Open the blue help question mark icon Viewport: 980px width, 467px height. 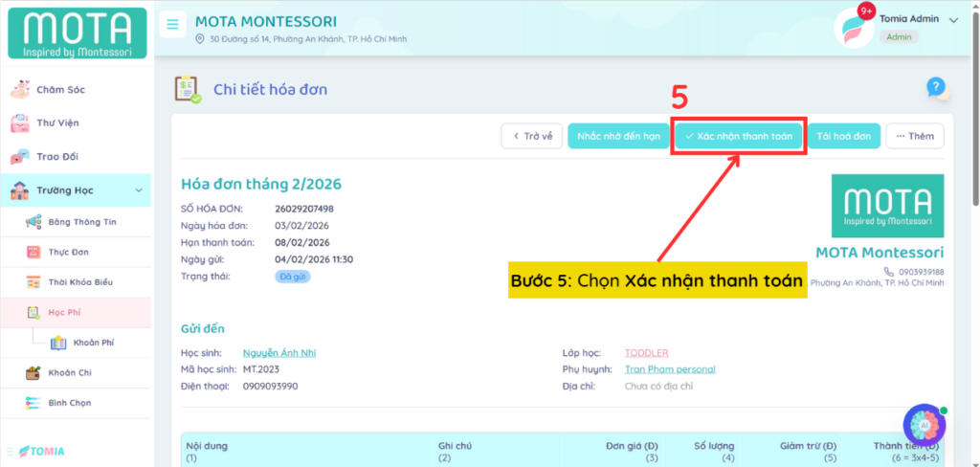(x=936, y=88)
